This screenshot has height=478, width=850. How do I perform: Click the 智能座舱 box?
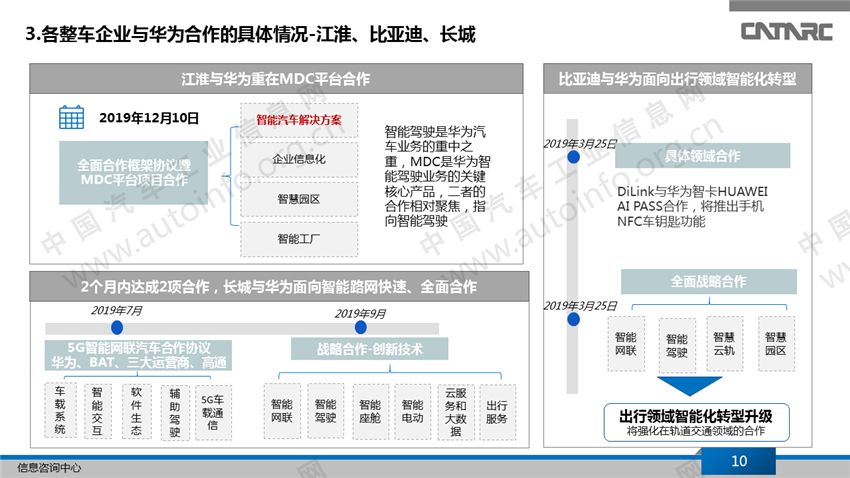click(370, 412)
